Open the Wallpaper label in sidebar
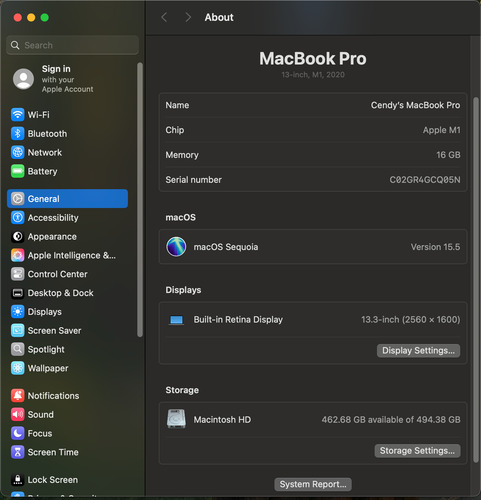The height and width of the screenshot is (500, 481). click(48, 368)
